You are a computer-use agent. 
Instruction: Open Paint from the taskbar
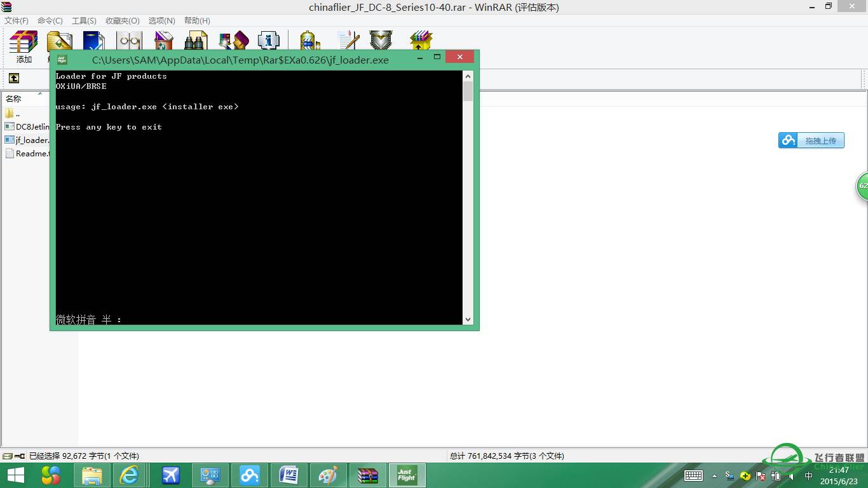pos(328,475)
